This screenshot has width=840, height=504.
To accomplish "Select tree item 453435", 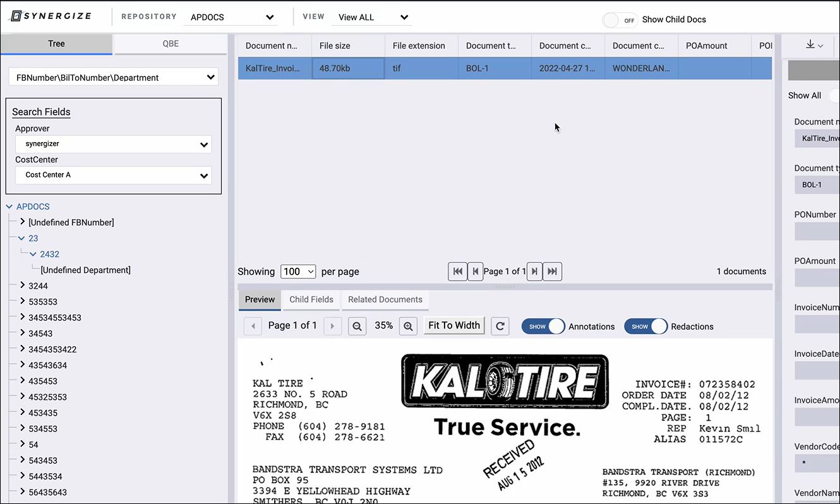I will [43, 413].
